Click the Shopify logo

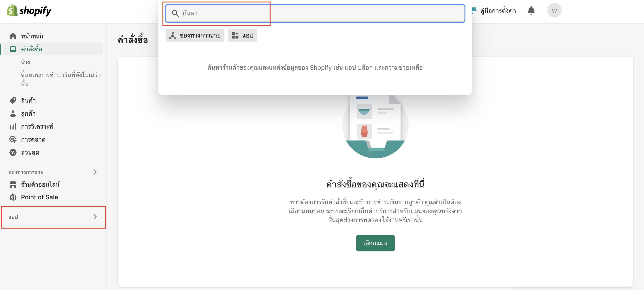click(x=29, y=11)
